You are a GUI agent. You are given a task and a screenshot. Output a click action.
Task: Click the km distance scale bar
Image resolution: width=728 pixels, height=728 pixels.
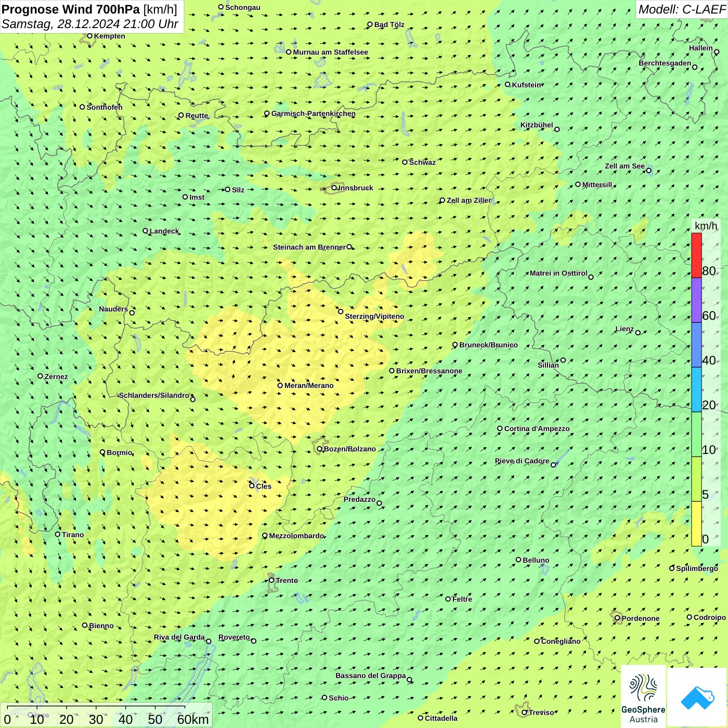tap(107, 715)
